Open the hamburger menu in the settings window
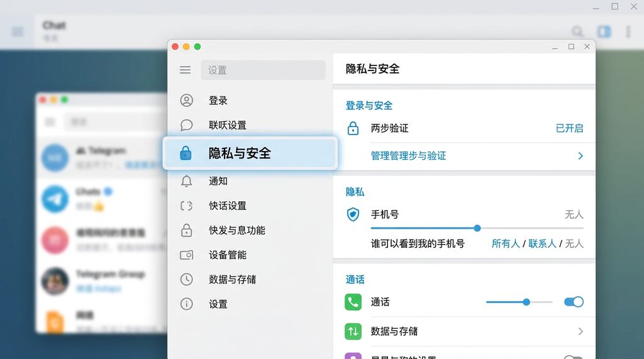Viewport: 644px width, 359px height. tap(186, 70)
